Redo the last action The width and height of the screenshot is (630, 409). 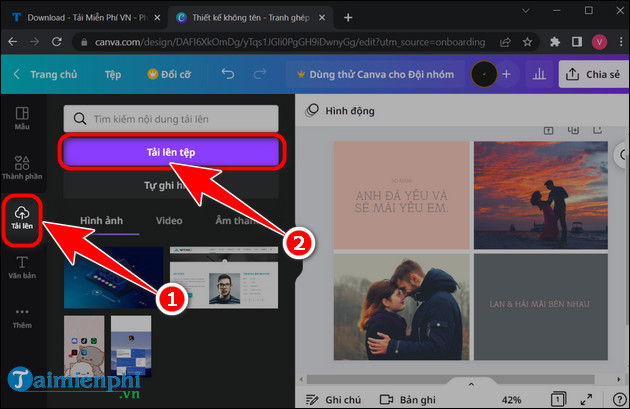pyautogui.click(x=260, y=74)
